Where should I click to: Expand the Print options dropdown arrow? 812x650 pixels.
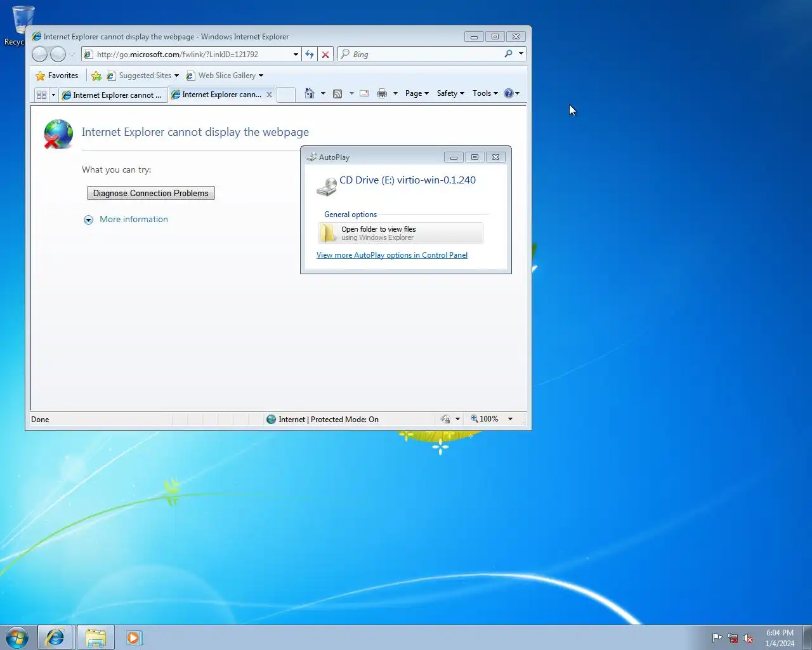coord(395,93)
